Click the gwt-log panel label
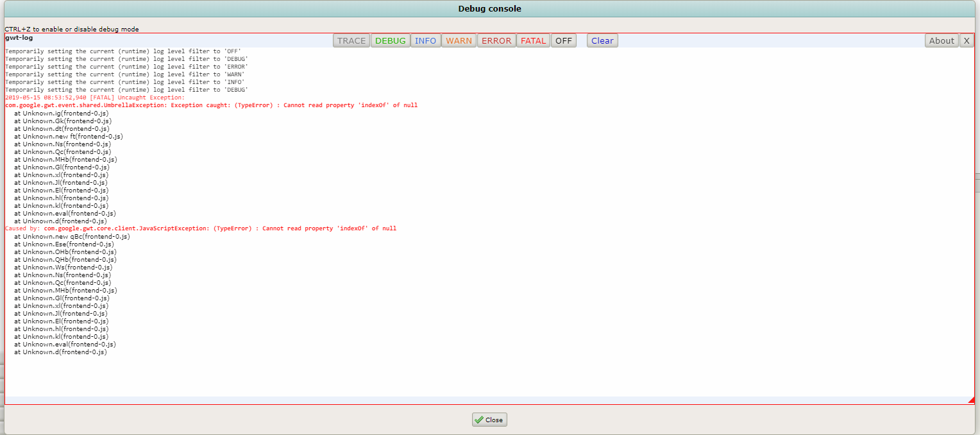The height and width of the screenshot is (435, 980). coord(19,38)
